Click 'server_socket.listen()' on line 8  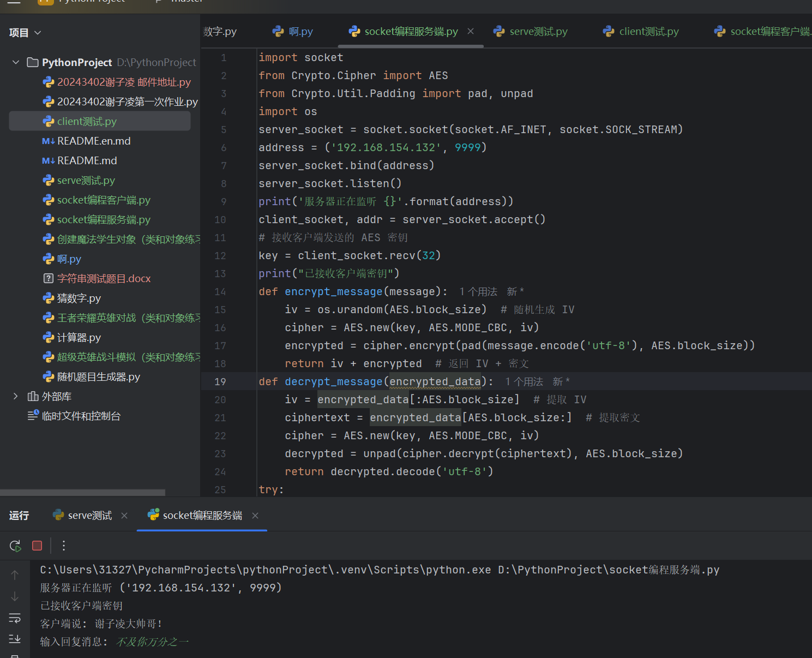(330, 184)
